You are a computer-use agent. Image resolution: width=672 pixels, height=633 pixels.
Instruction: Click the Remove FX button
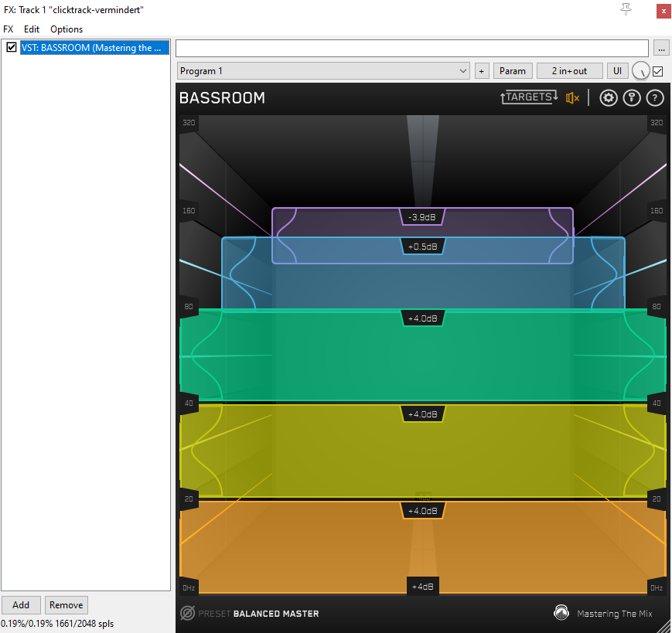(67, 605)
